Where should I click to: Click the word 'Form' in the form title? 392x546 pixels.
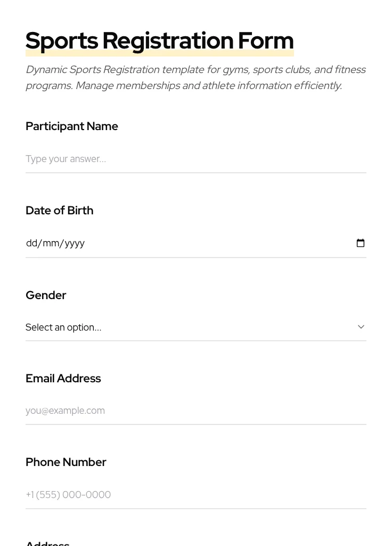pos(266,41)
